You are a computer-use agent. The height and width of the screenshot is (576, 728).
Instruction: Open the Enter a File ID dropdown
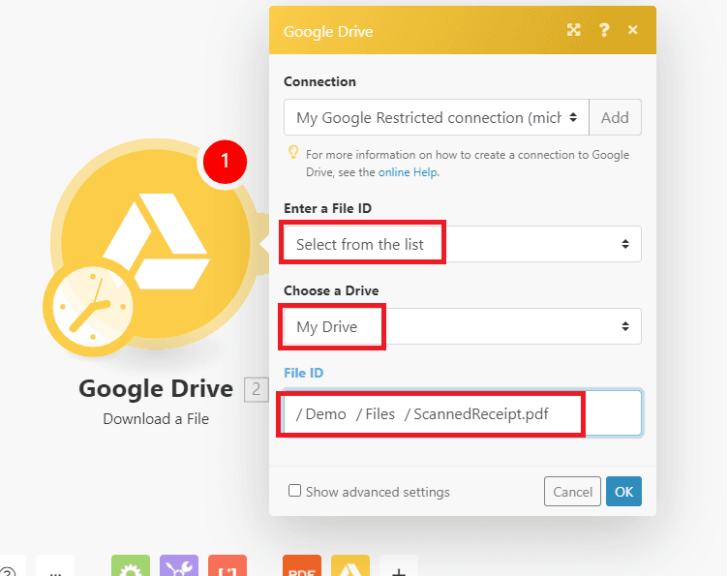pos(463,244)
